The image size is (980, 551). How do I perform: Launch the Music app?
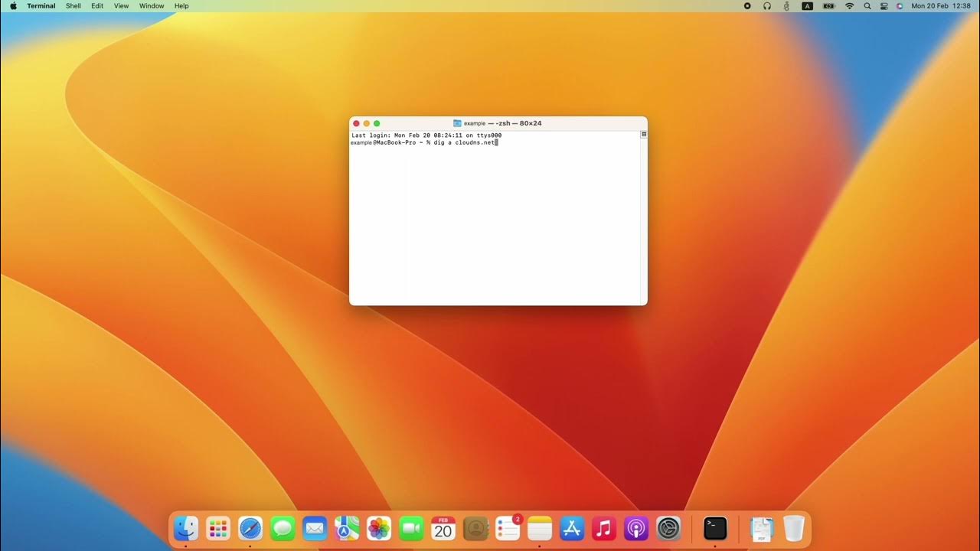pyautogui.click(x=604, y=528)
